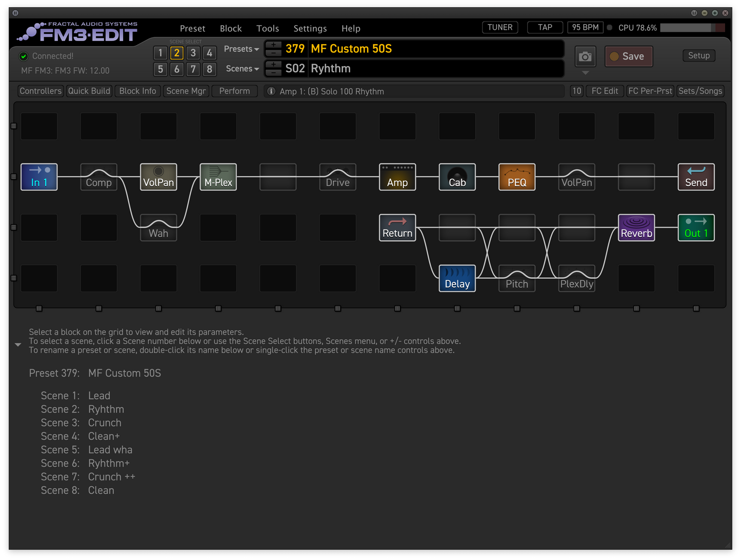This screenshot has height=560, width=741.
Task: Switch to scene 3 button
Action: 193,53
